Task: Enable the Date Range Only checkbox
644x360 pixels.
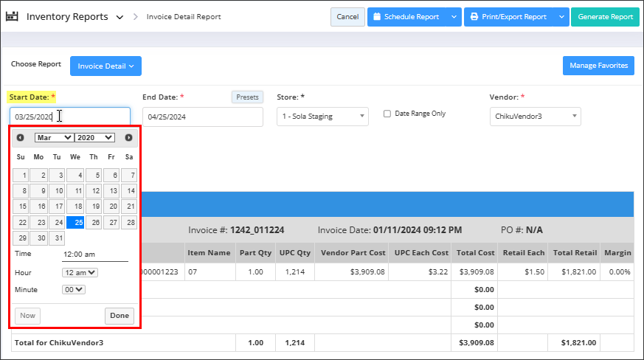Action: click(x=387, y=114)
